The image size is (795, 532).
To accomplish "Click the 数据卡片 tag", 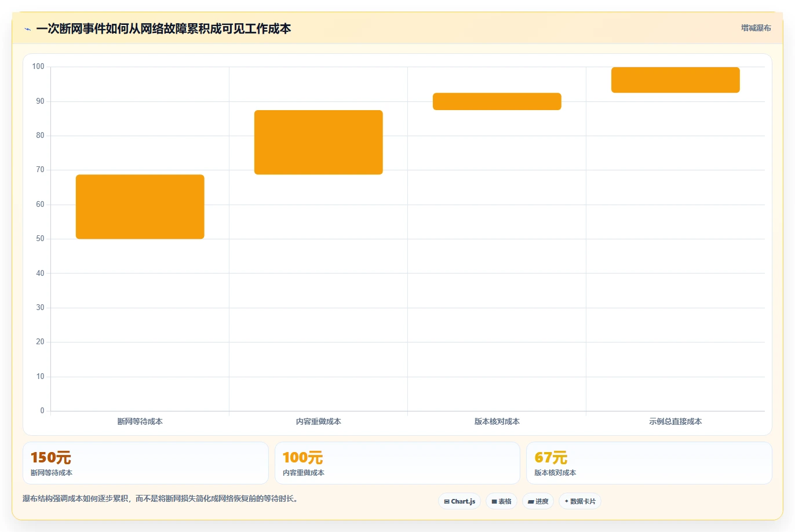I will click(x=580, y=501).
